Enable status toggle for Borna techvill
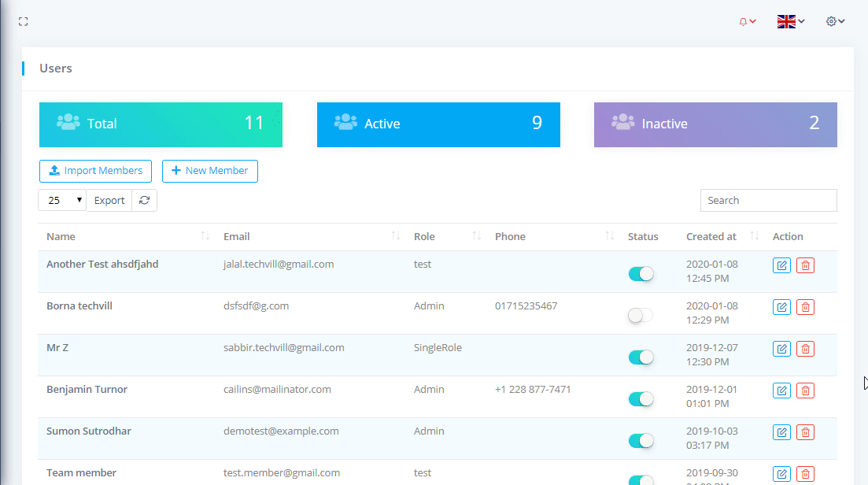The height and width of the screenshot is (485, 868). [x=641, y=316]
